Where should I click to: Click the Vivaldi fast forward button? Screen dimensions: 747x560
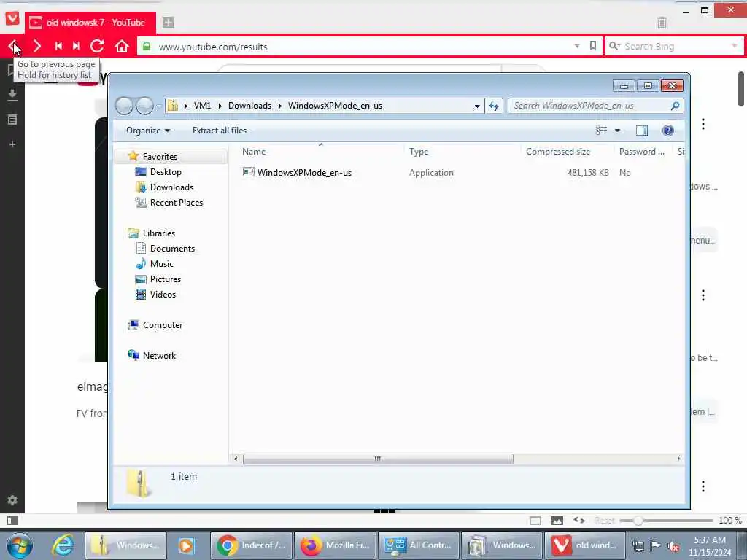pyautogui.click(x=76, y=46)
